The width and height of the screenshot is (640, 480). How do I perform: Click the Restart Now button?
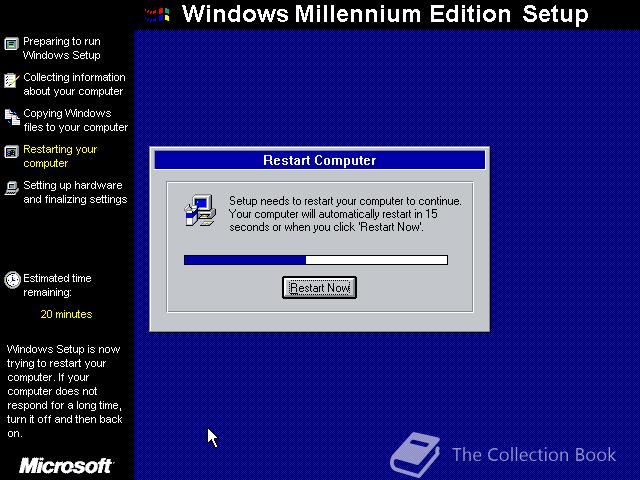click(319, 288)
